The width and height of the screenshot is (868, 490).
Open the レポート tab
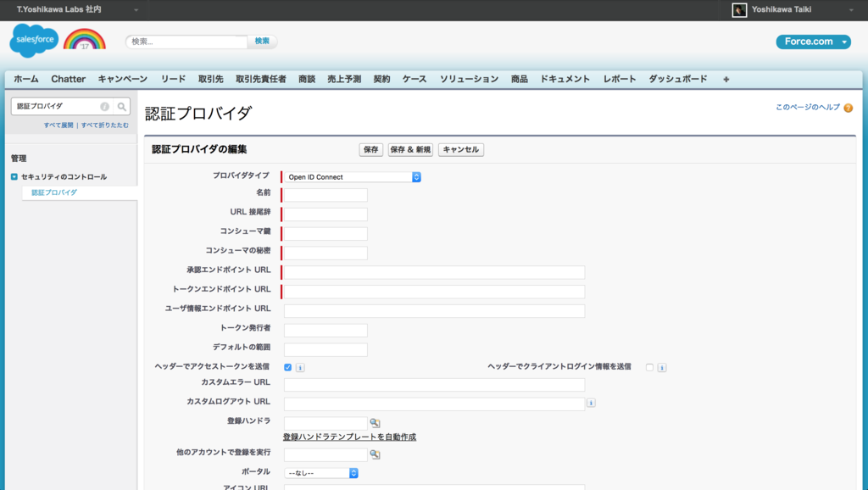[619, 78]
